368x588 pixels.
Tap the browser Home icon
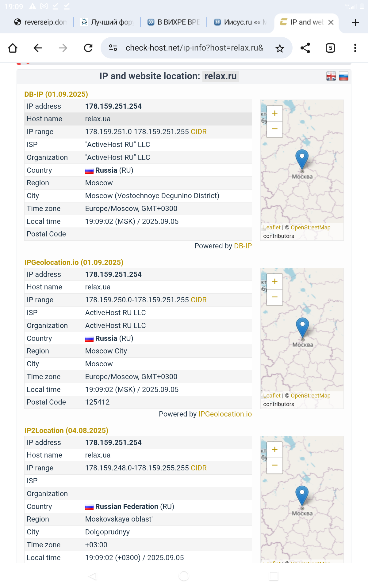pyautogui.click(x=13, y=48)
